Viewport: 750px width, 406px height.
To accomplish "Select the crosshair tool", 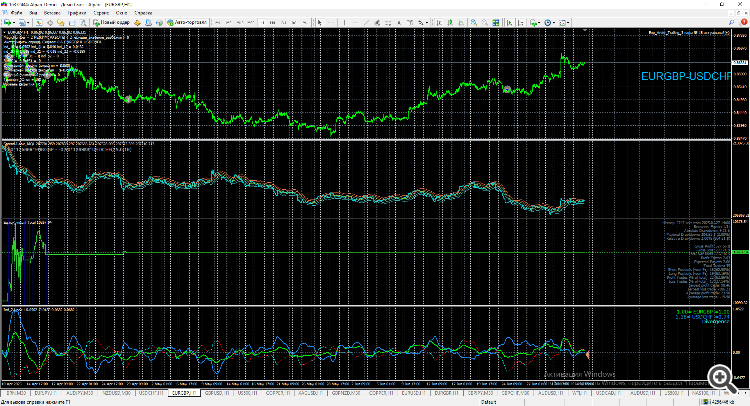I will [x=330, y=22].
